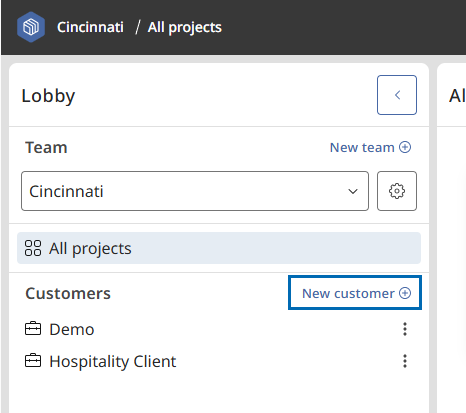Collapse the Lobby panel with chevron button
The height and width of the screenshot is (413, 466).
(x=397, y=95)
